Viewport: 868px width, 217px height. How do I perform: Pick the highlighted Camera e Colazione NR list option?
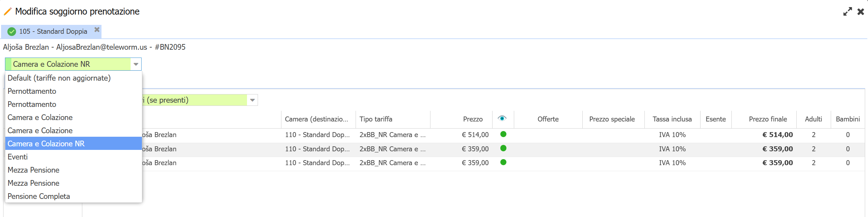pos(46,144)
